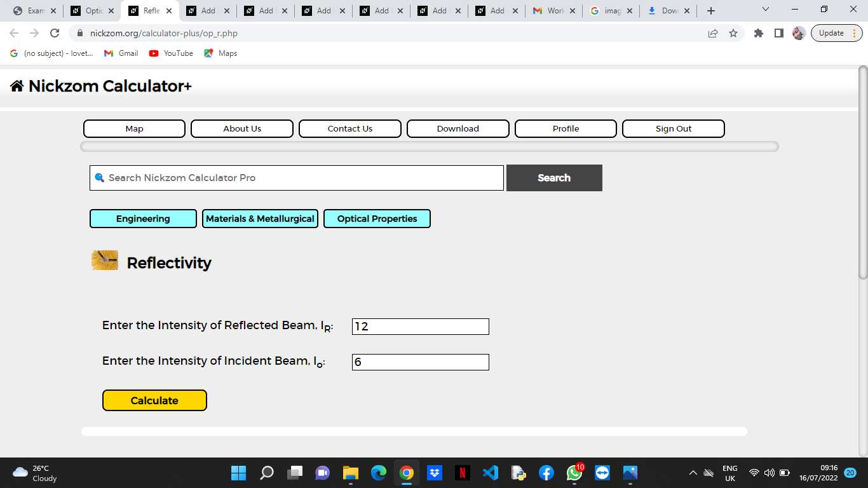Switch to the 'Exam' tab

coord(35,11)
